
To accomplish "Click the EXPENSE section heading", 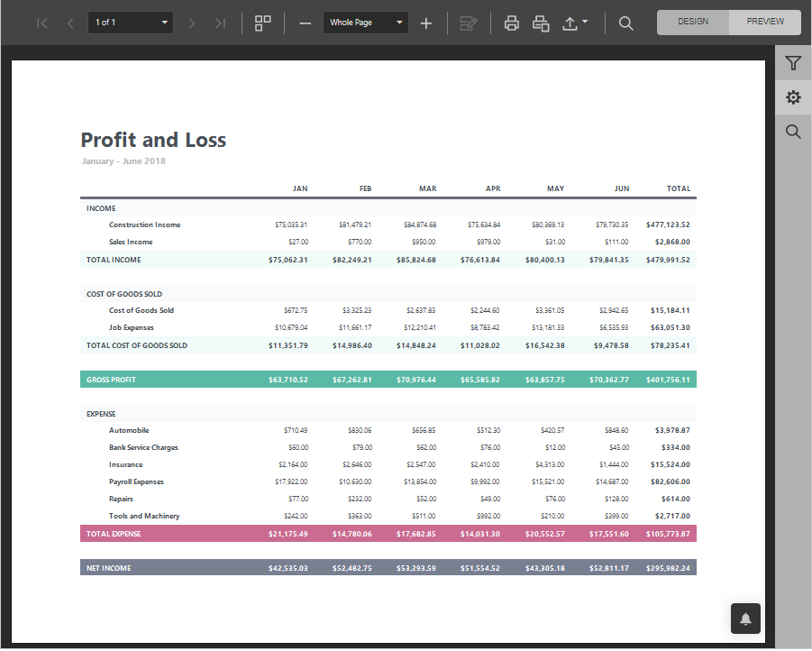I will point(101,414).
